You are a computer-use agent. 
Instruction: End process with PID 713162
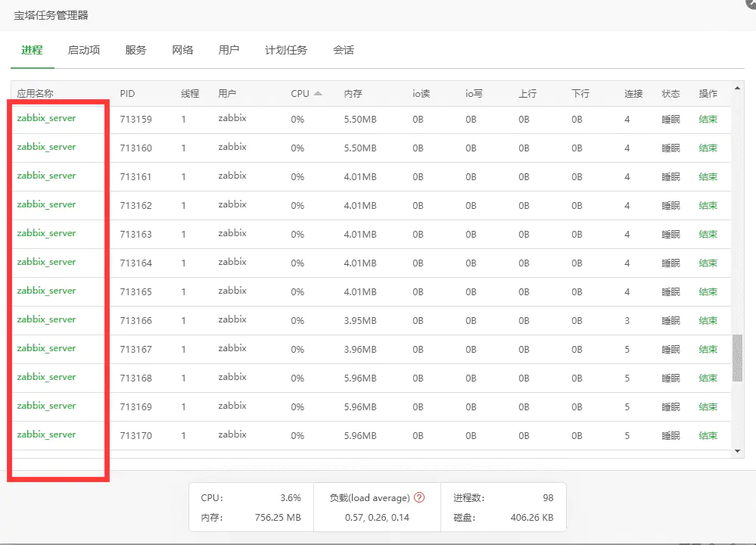(x=708, y=205)
